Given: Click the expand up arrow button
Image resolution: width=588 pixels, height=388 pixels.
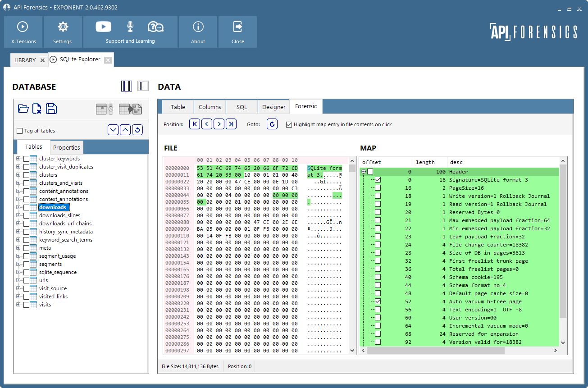Looking at the screenshot, I should (125, 130).
